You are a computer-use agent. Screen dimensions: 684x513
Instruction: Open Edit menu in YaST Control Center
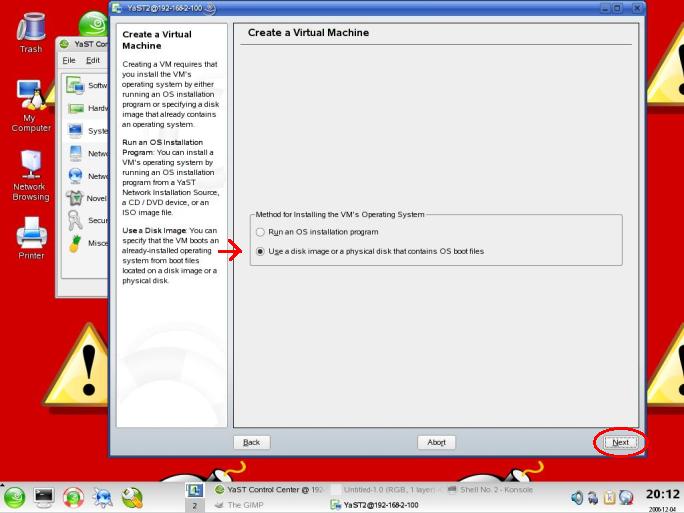pyautogui.click(x=92, y=60)
